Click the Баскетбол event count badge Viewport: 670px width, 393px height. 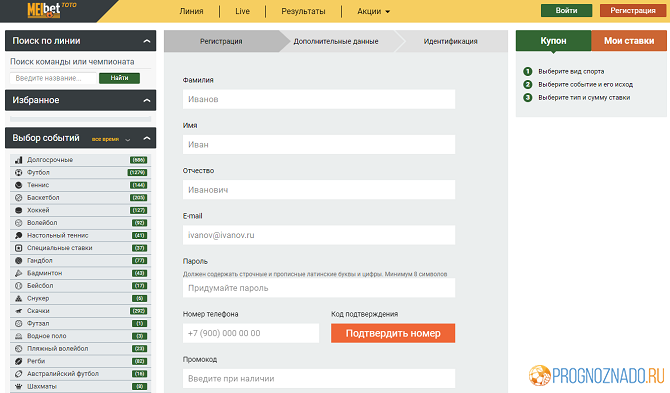click(x=139, y=198)
